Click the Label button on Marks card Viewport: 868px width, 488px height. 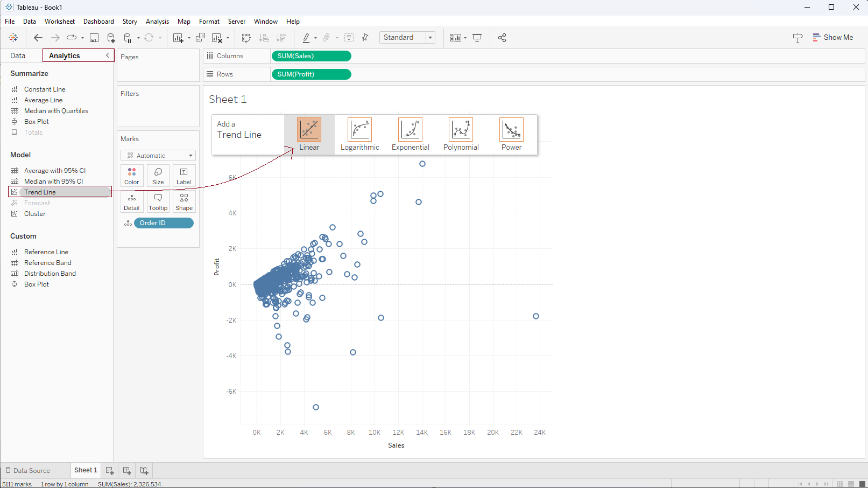point(184,176)
